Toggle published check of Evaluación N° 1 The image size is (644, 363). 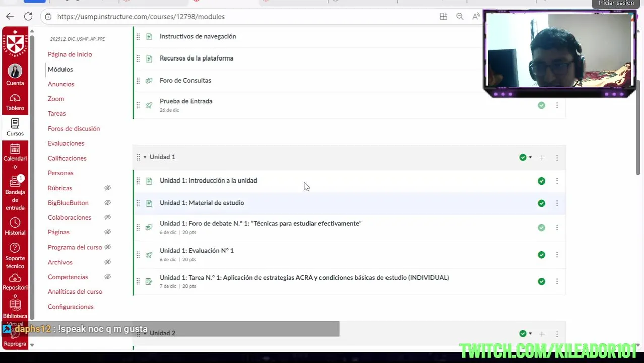541,255
